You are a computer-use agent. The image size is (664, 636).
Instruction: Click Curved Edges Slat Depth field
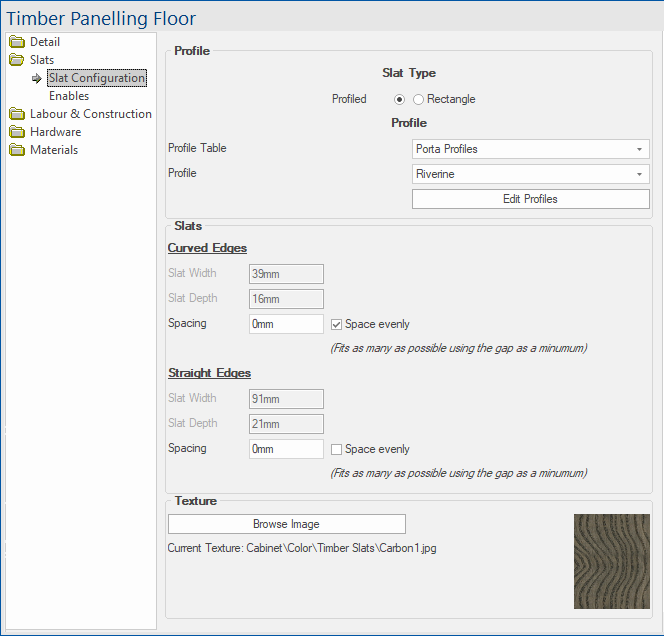(286, 299)
